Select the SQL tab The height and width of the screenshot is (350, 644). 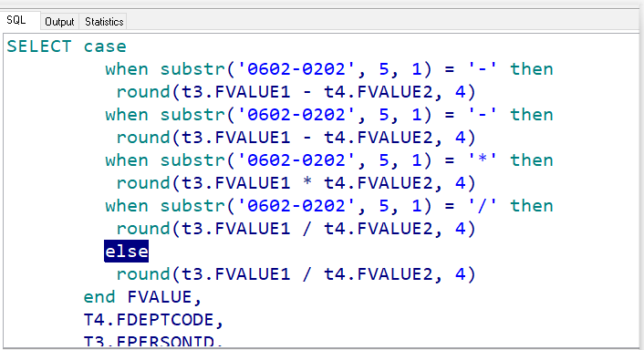(16, 21)
